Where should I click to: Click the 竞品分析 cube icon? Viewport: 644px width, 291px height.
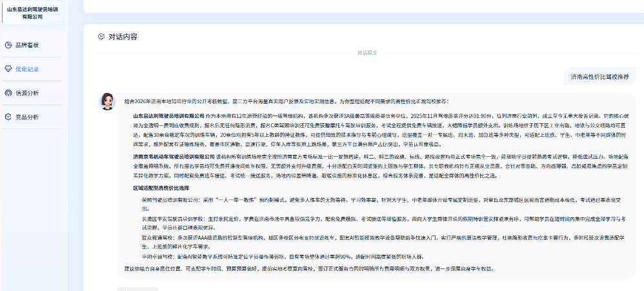(x=8, y=117)
